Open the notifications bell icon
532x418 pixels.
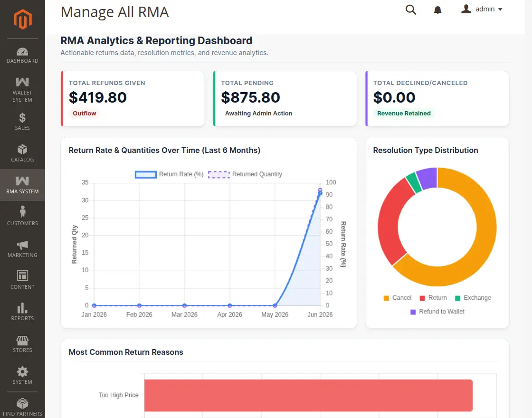point(437,9)
